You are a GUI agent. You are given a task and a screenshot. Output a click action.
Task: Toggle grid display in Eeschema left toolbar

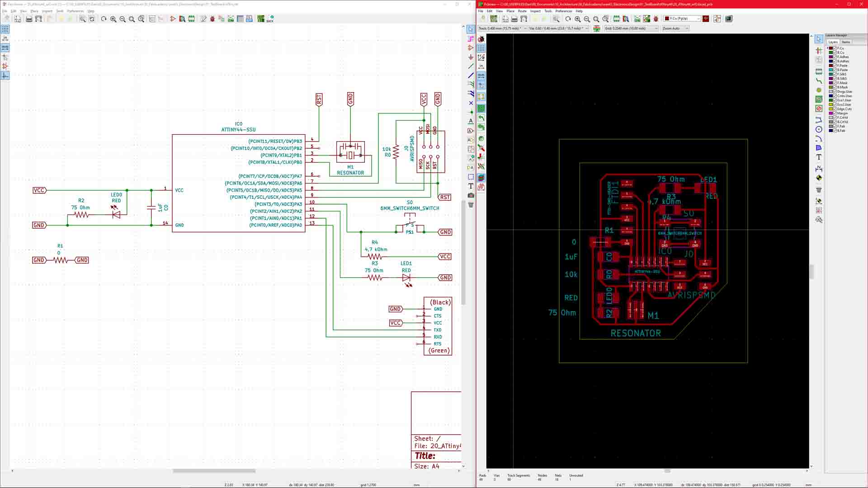coord(5,29)
